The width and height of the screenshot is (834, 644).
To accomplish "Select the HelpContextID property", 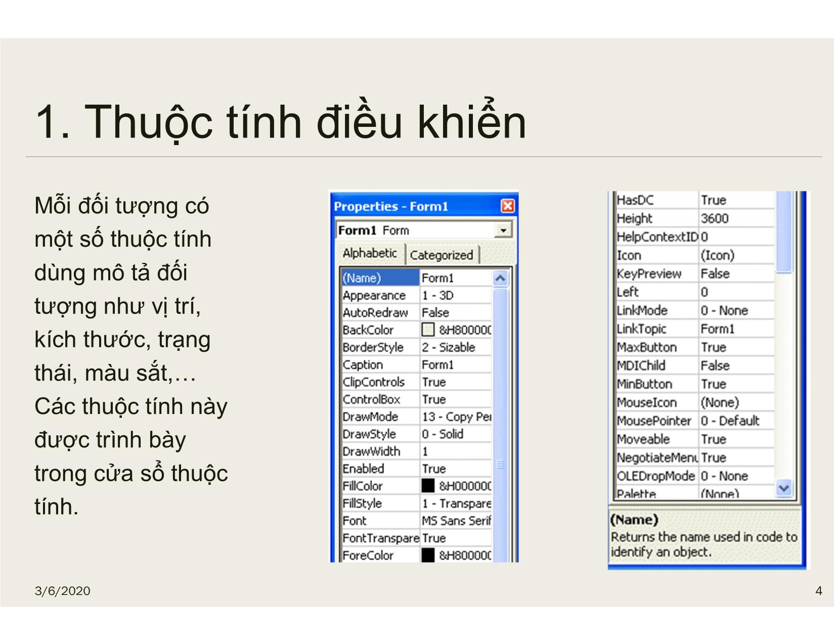I will pos(656,237).
